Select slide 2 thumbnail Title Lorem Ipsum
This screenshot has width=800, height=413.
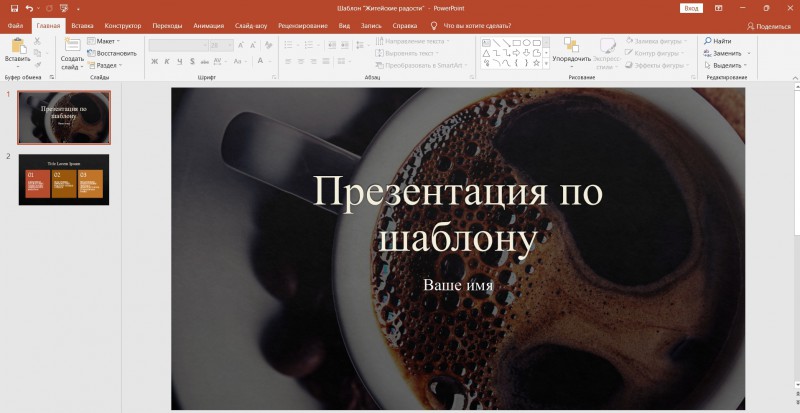point(64,180)
